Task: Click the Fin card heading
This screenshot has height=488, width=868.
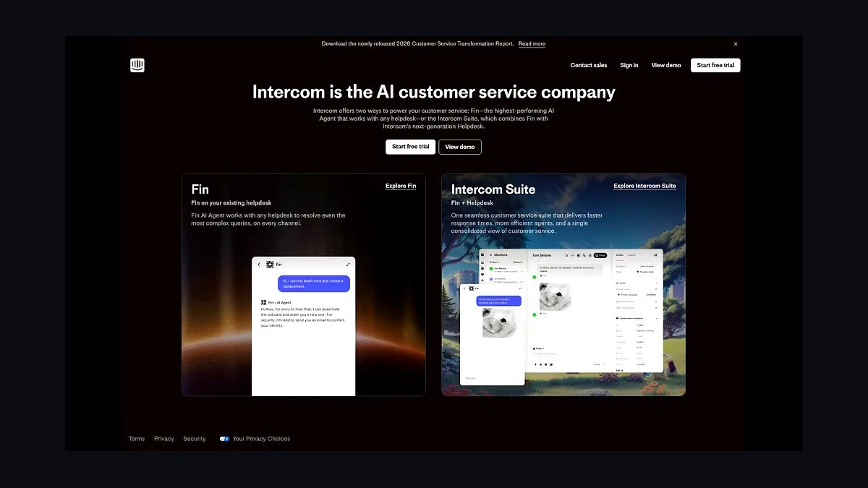Action: coord(200,189)
